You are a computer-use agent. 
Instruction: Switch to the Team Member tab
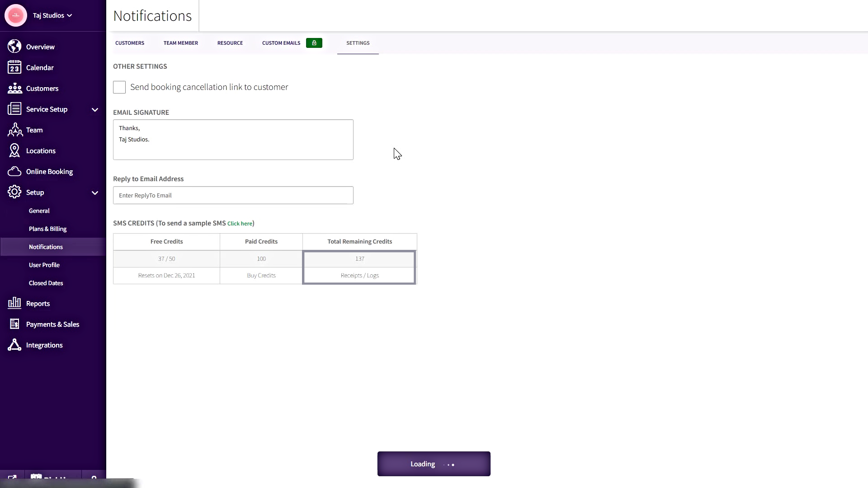tap(180, 43)
